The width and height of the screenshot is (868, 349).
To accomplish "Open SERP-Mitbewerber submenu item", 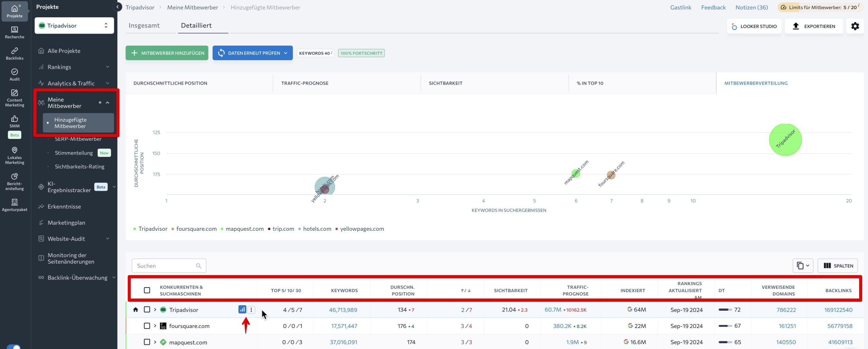I will [x=78, y=139].
